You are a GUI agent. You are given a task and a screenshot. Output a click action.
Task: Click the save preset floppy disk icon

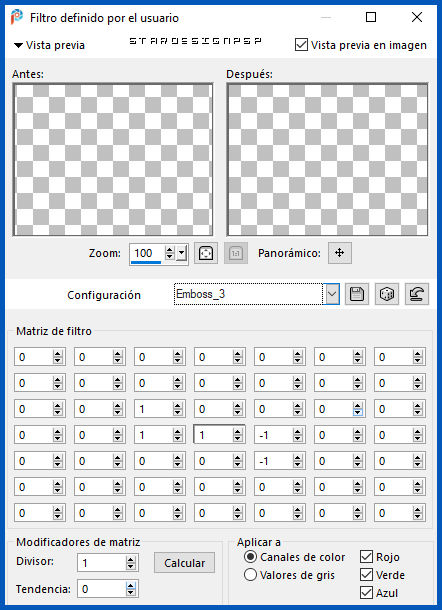pos(357,294)
